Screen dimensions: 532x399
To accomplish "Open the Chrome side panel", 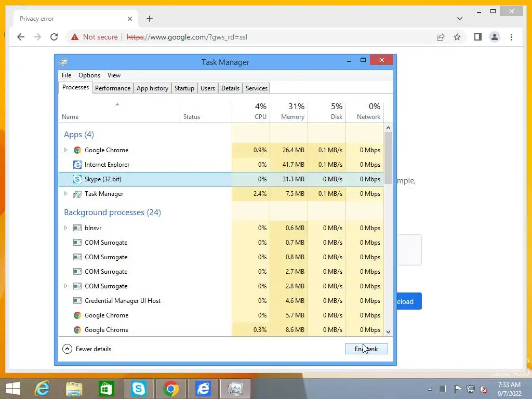I will coord(478,37).
